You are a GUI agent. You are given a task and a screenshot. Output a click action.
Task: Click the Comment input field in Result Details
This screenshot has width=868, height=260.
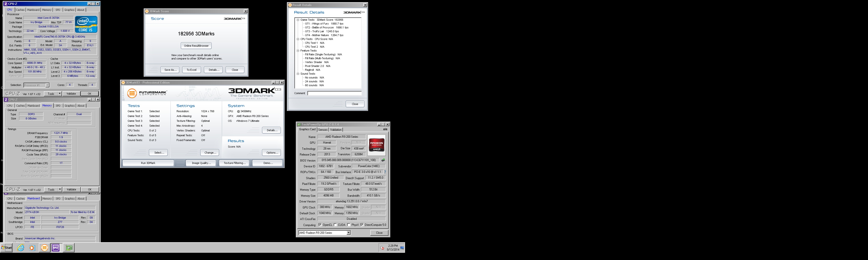334,93
